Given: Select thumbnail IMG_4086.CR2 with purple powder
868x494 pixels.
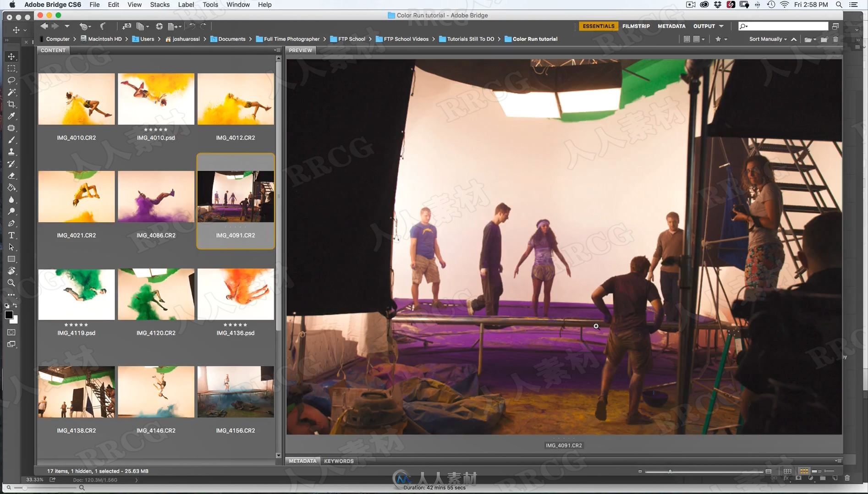Looking at the screenshot, I should [156, 197].
